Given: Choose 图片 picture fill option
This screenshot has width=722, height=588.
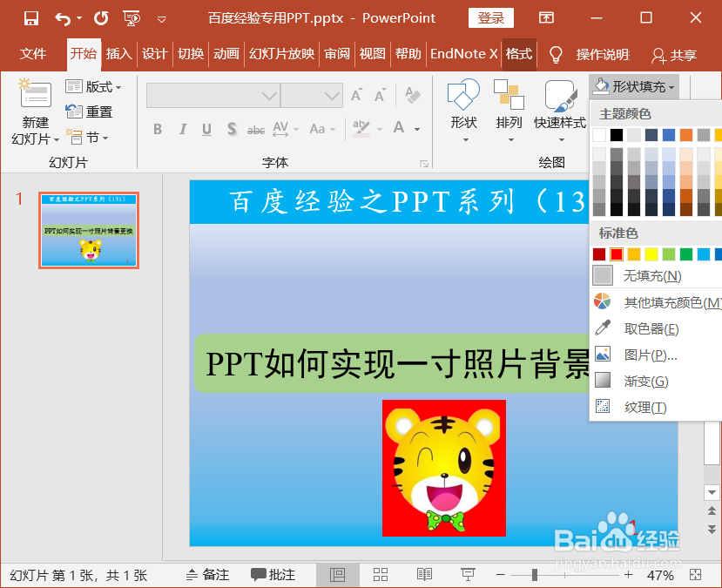Looking at the screenshot, I should click(656, 355).
